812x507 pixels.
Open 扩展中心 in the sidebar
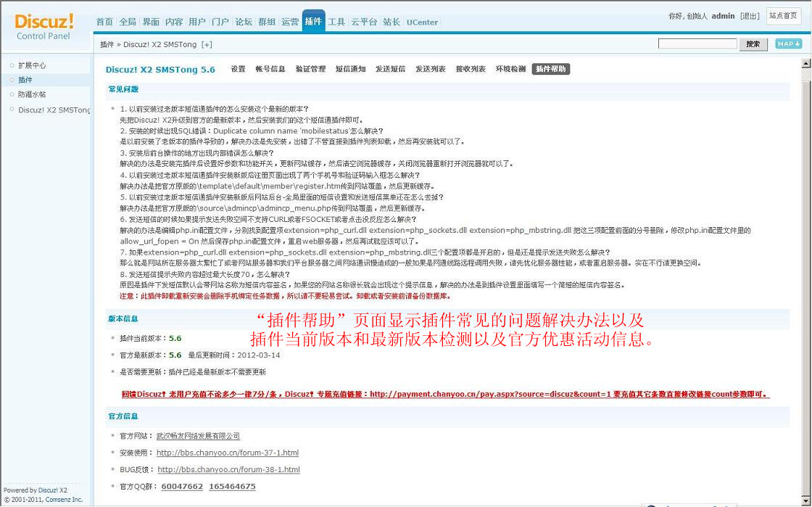click(32, 65)
